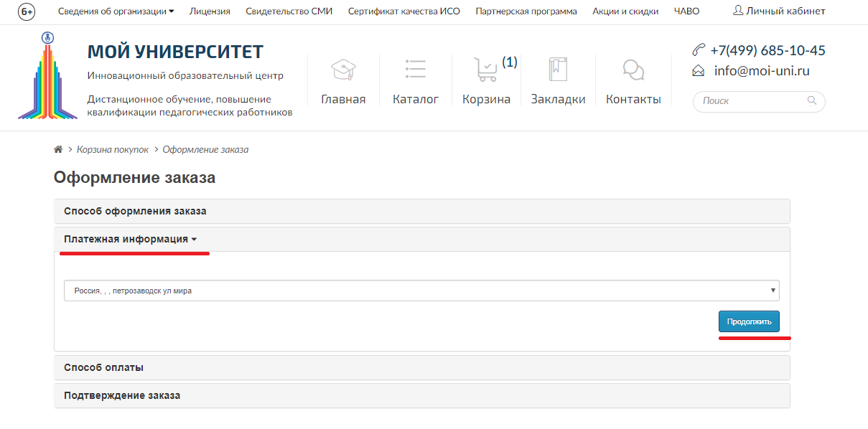Click the 6+ age rating badge
The height and width of the screenshot is (429, 868).
(27, 11)
